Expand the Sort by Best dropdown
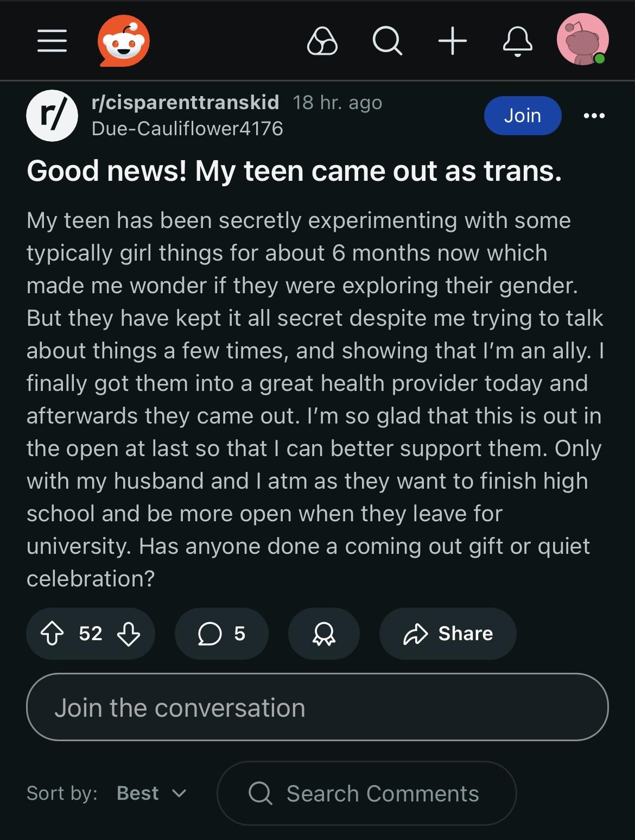Viewport: 635px width, 840px height. (151, 793)
